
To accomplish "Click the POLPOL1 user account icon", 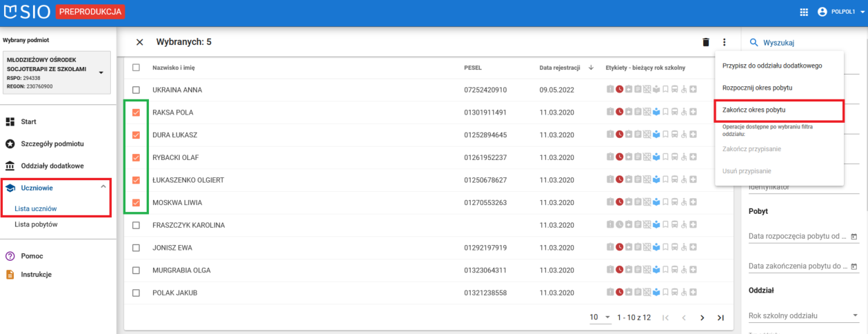I will (x=822, y=12).
